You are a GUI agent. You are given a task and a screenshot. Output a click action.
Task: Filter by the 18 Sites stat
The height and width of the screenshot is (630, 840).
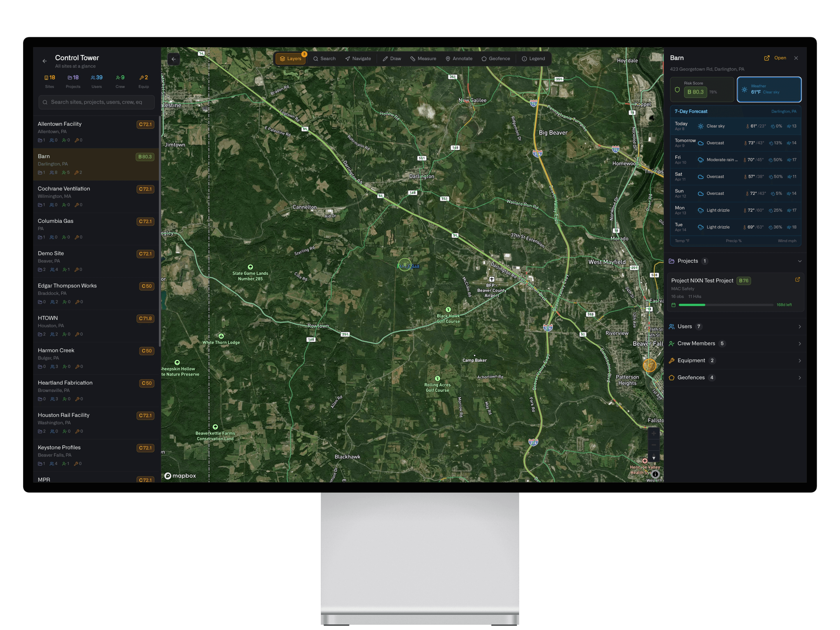click(x=49, y=81)
